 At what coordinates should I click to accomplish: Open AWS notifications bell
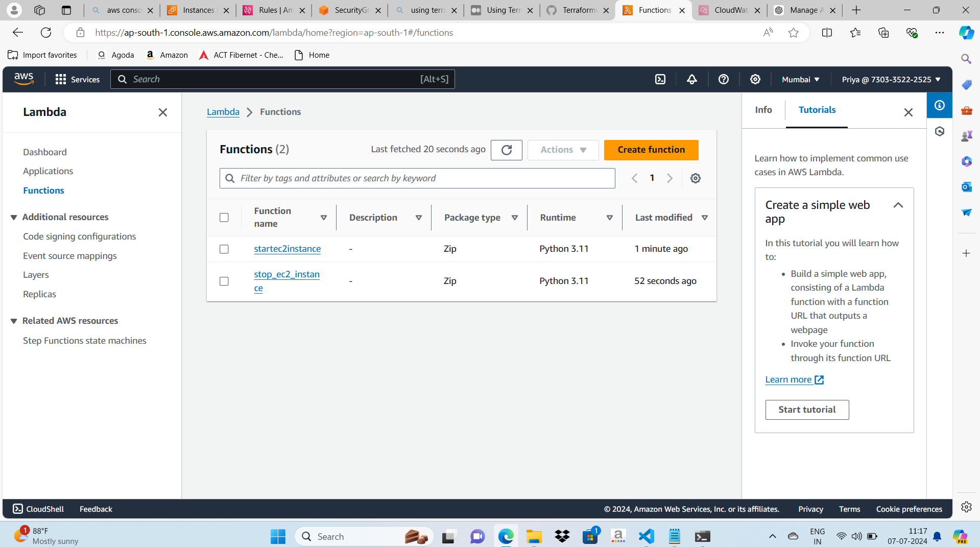(x=692, y=79)
